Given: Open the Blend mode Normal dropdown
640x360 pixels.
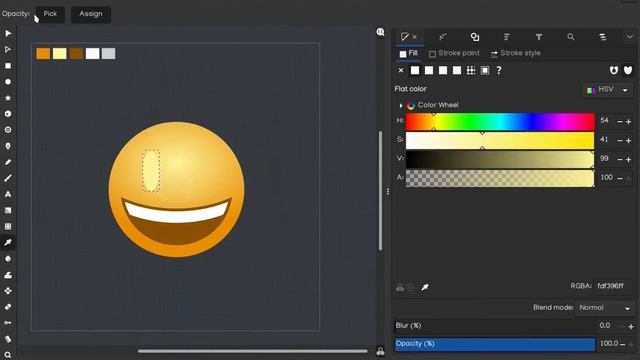Looking at the screenshot, I should pos(604,308).
